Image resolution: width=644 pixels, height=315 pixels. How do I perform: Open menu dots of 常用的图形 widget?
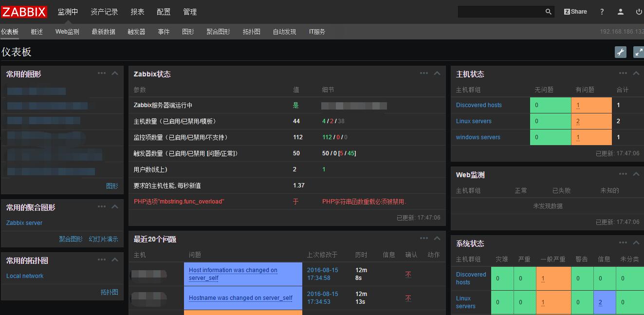(102, 73)
